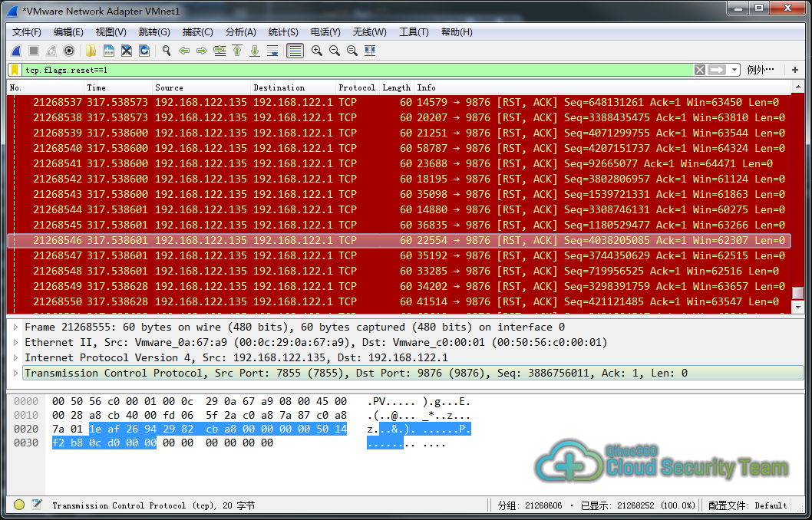This screenshot has height=520, width=812.
Task: Open the 统计(S) menu
Action: point(283,31)
